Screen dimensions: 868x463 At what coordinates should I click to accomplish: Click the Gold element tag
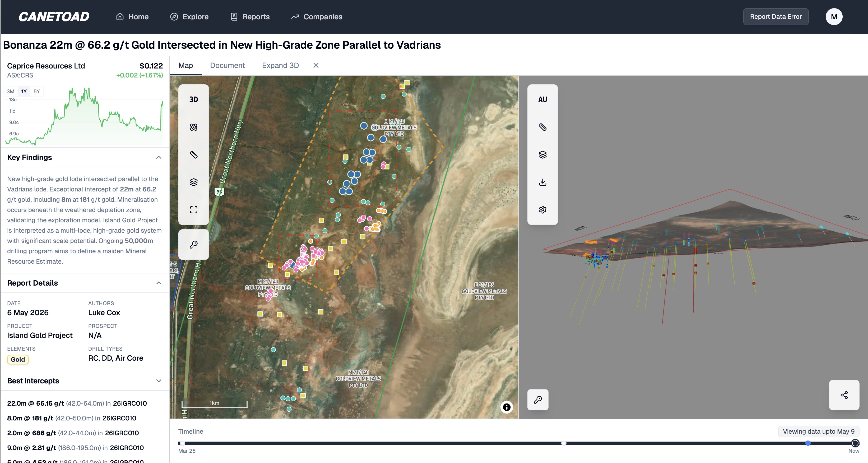click(x=18, y=359)
